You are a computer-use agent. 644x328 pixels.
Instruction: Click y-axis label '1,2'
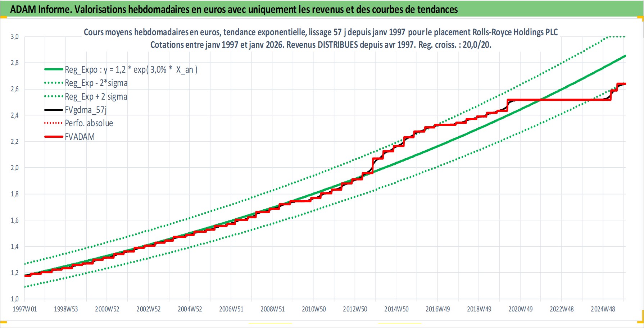pos(14,273)
